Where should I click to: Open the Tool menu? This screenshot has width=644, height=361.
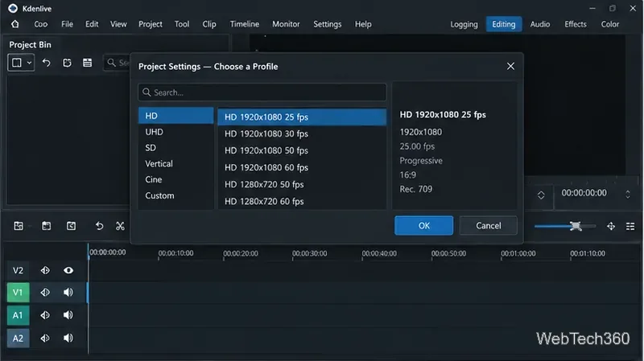(182, 24)
